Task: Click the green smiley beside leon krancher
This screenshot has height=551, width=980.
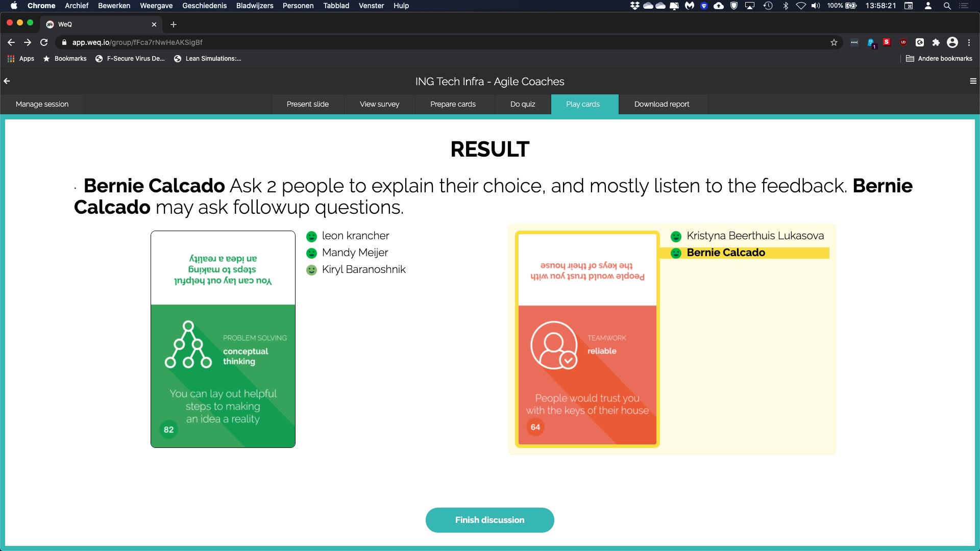Action: pos(311,236)
